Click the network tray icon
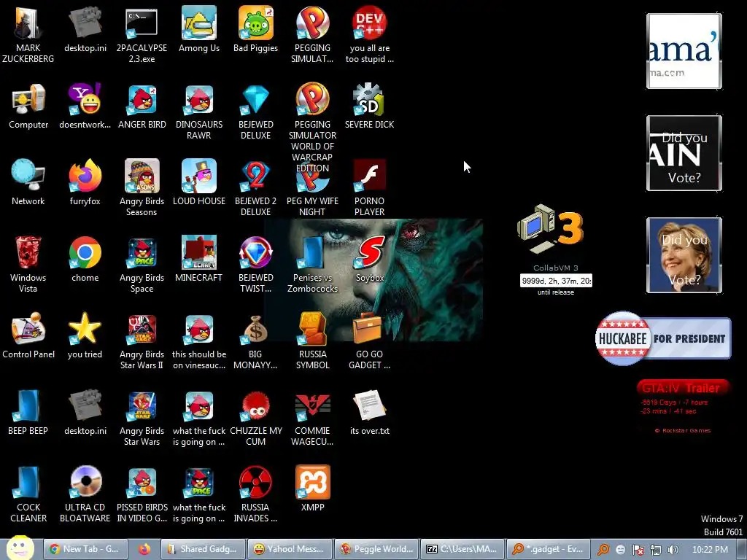 (656, 550)
